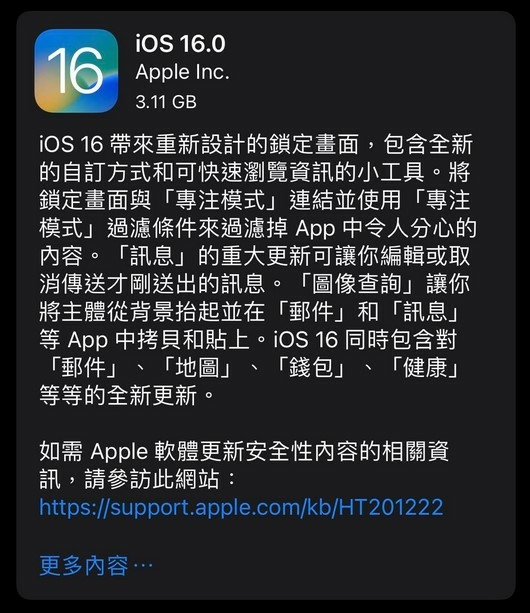This screenshot has height=613, width=530.
Task: Open the support.apple.com/kb/HT201222 link
Action: [x=242, y=507]
